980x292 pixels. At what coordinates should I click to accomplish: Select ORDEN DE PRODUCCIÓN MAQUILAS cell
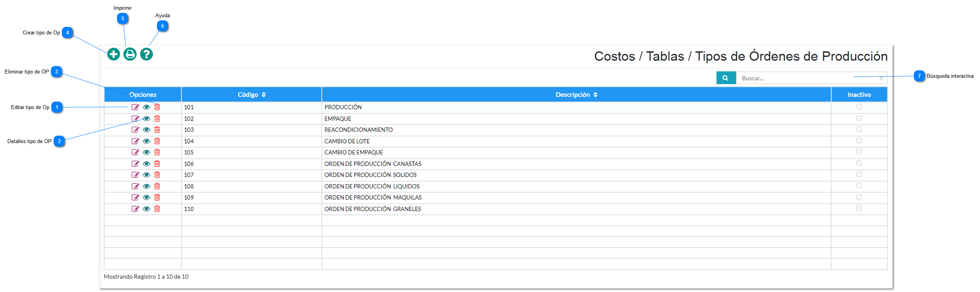coord(576,198)
